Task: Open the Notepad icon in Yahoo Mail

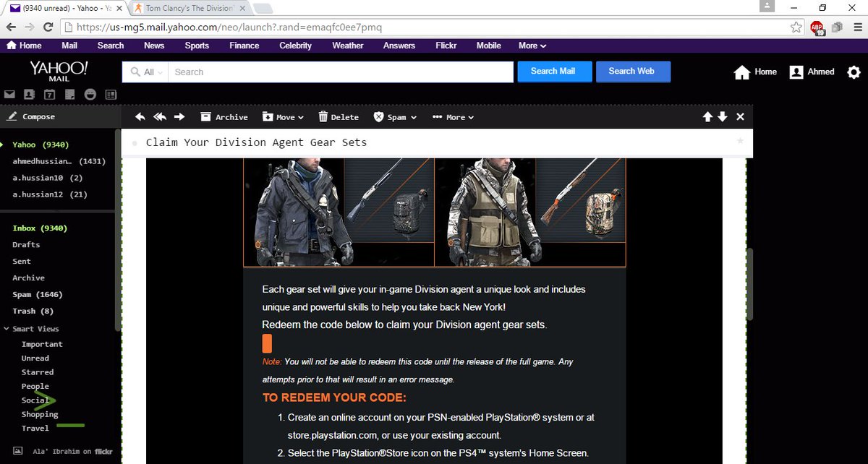Action: coord(69,95)
